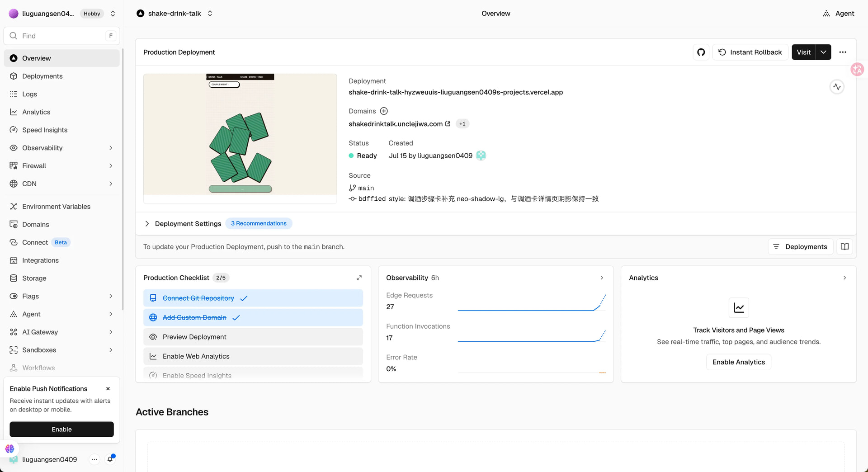Open the sidebar Analytics page

click(x=61, y=112)
